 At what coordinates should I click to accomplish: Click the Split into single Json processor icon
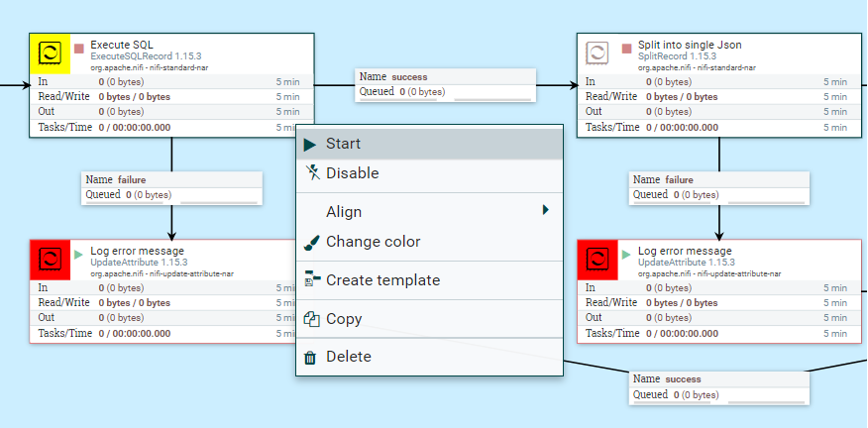click(597, 53)
